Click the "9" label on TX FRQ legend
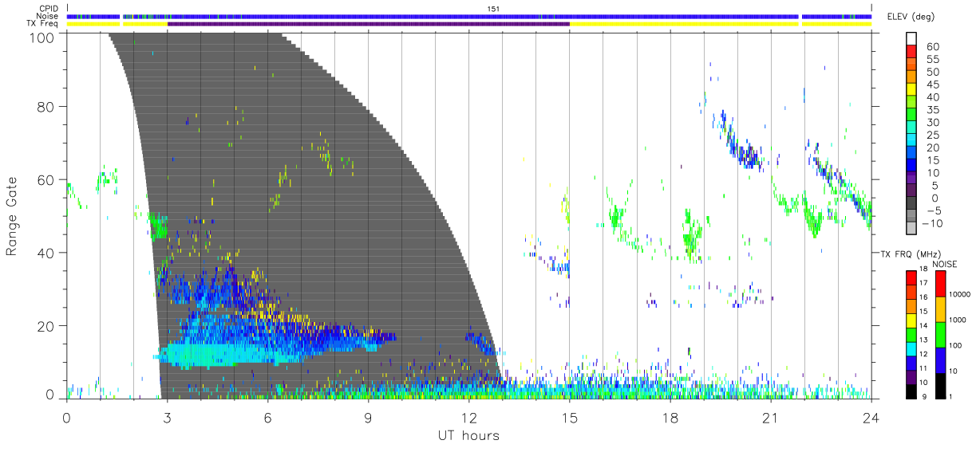This screenshot has width=980, height=452. coord(926,396)
